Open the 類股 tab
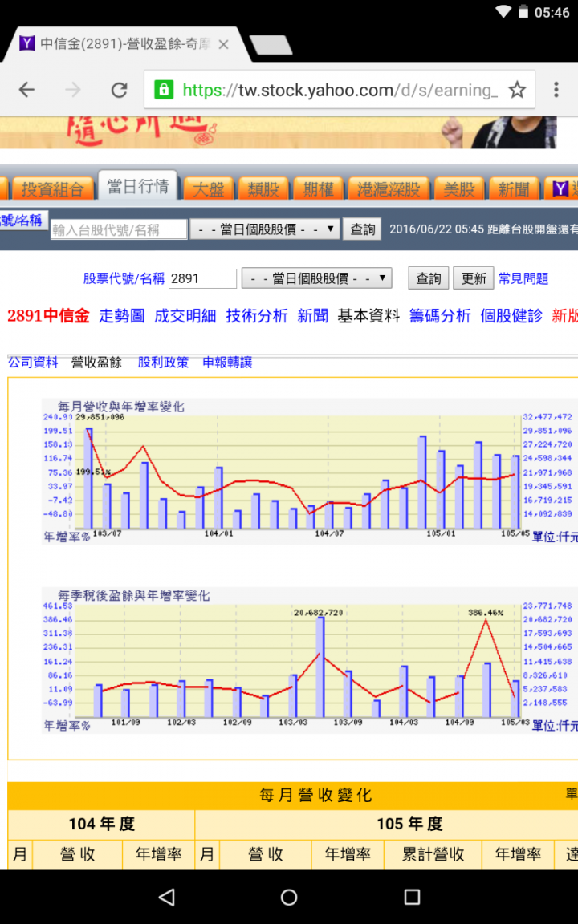The width and height of the screenshot is (578, 924). pos(263,188)
